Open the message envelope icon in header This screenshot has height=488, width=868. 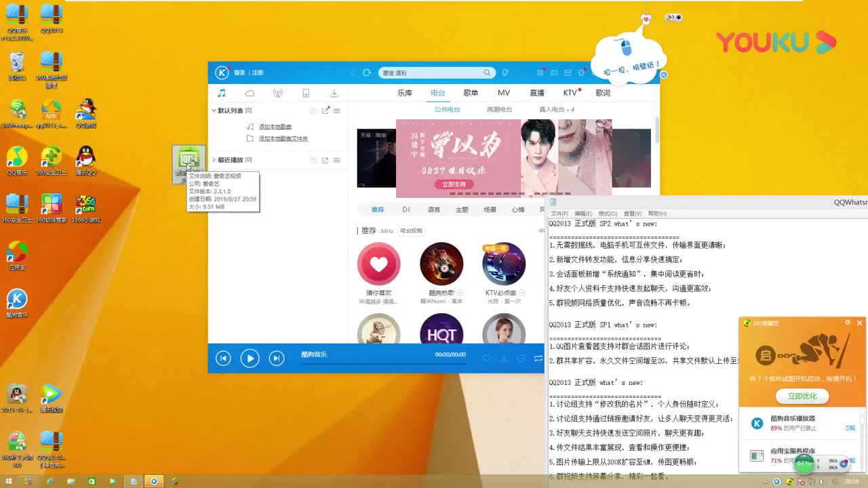pos(568,73)
